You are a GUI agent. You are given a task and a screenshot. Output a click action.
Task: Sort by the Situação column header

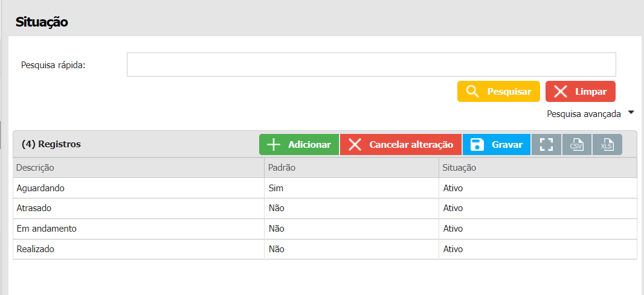[460, 168]
